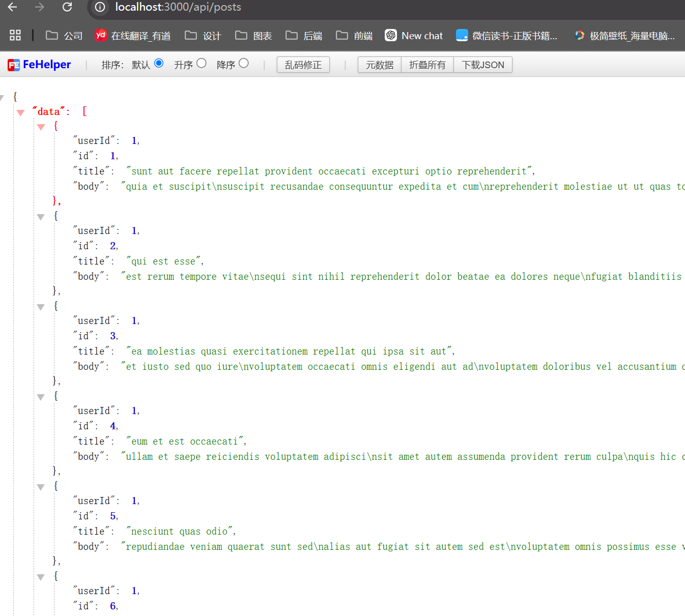
Task: Select 降序 descending sort radio
Action: tap(244, 63)
